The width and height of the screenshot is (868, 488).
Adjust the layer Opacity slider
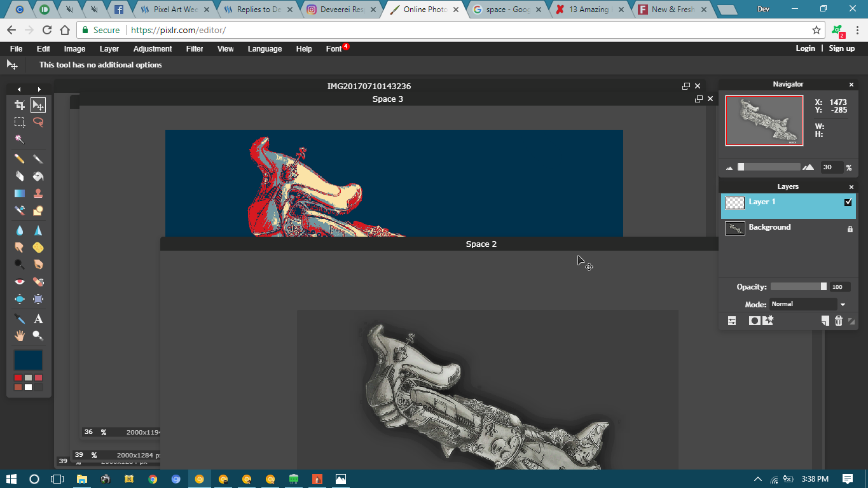pos(799,287)
